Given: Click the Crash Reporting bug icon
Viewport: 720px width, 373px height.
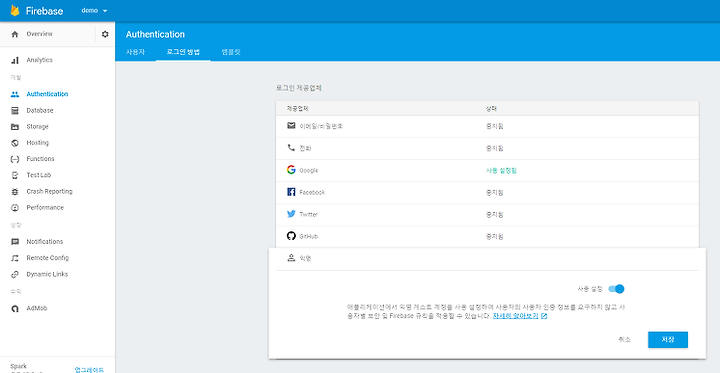Looking at the screenshot, I should (15, 192).
